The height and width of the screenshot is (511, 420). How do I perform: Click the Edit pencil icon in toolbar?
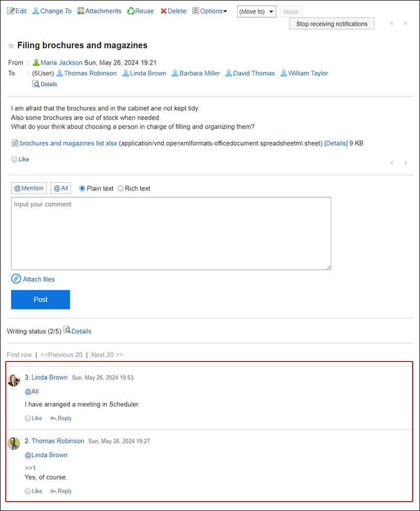pos(10,11)
